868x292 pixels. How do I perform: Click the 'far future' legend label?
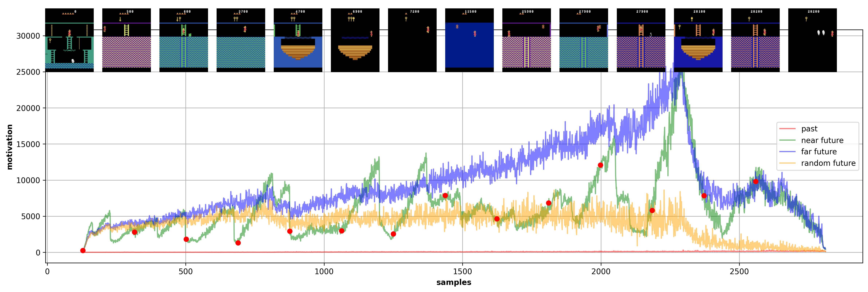point(819,152)
